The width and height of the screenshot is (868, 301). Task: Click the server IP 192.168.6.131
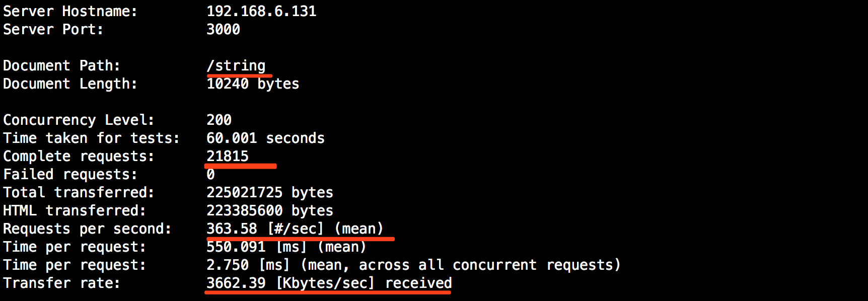click(261, 11)
